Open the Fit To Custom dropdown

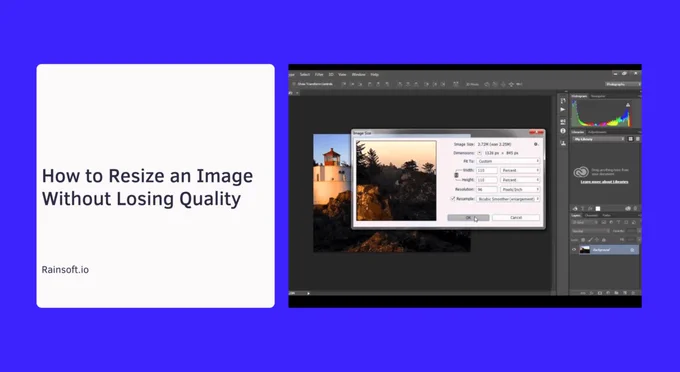pos(508,161)
